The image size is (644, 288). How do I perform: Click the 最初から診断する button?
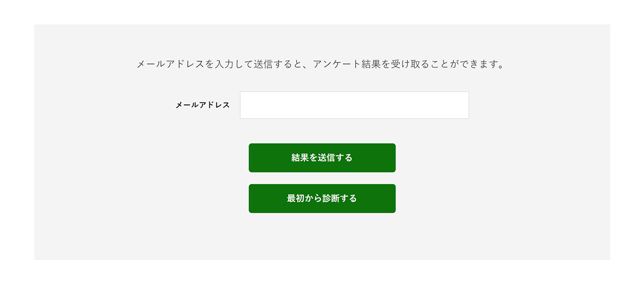[x=322, y=198]
